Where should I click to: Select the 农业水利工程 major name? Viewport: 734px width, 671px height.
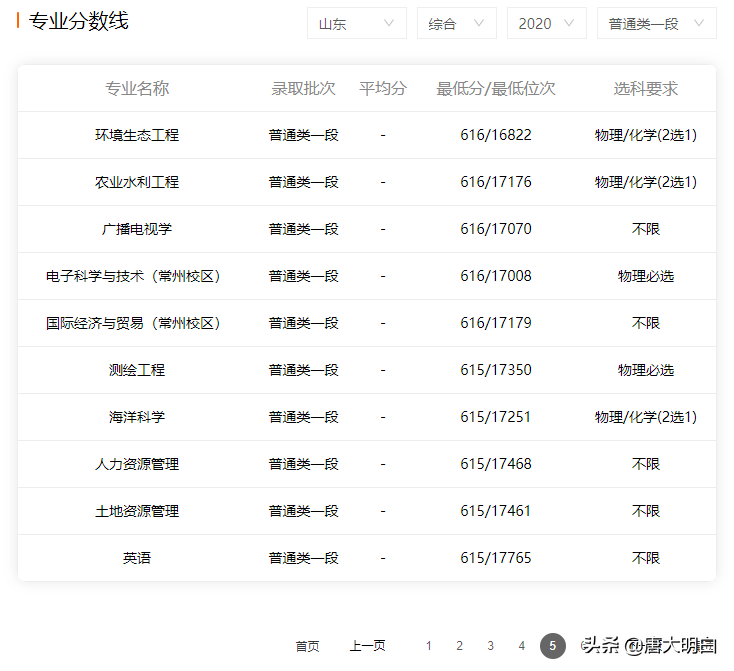[x=137, y=182]
